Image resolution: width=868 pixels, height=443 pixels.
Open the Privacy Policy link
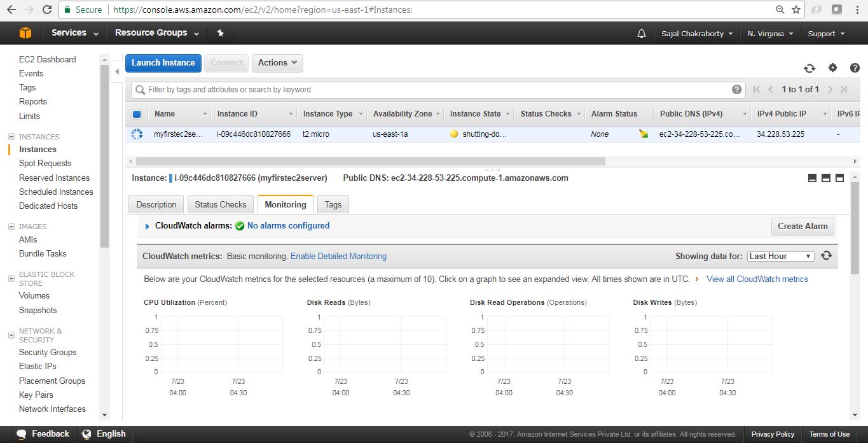pos(773,434)
